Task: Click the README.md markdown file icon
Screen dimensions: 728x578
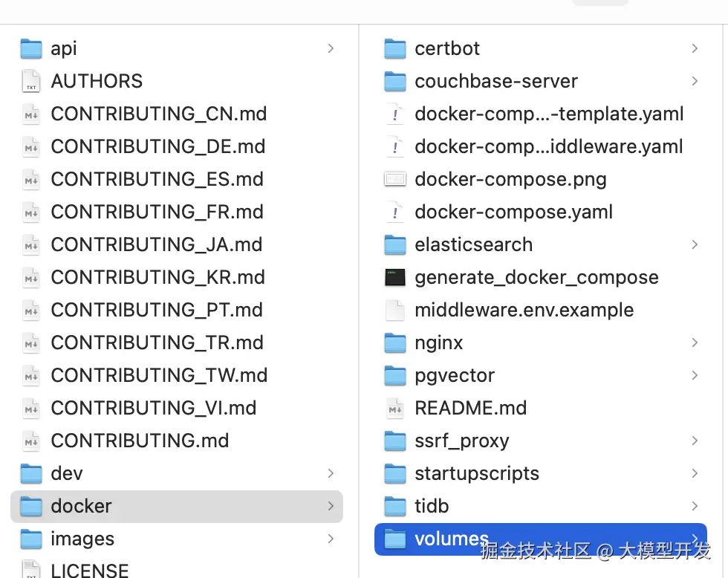Action: pos(395,409)
